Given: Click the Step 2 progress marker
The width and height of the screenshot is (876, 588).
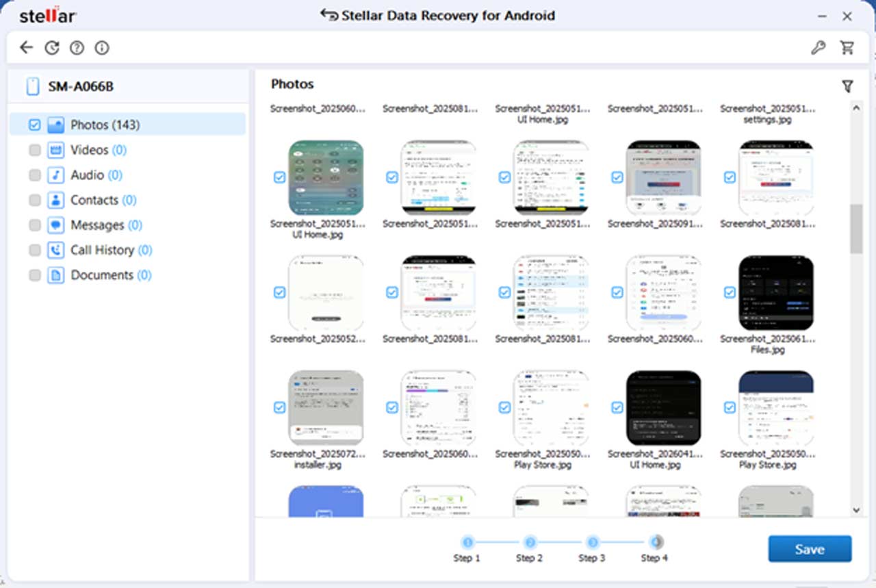Looking at the screenshot, I should coord(530,543).
